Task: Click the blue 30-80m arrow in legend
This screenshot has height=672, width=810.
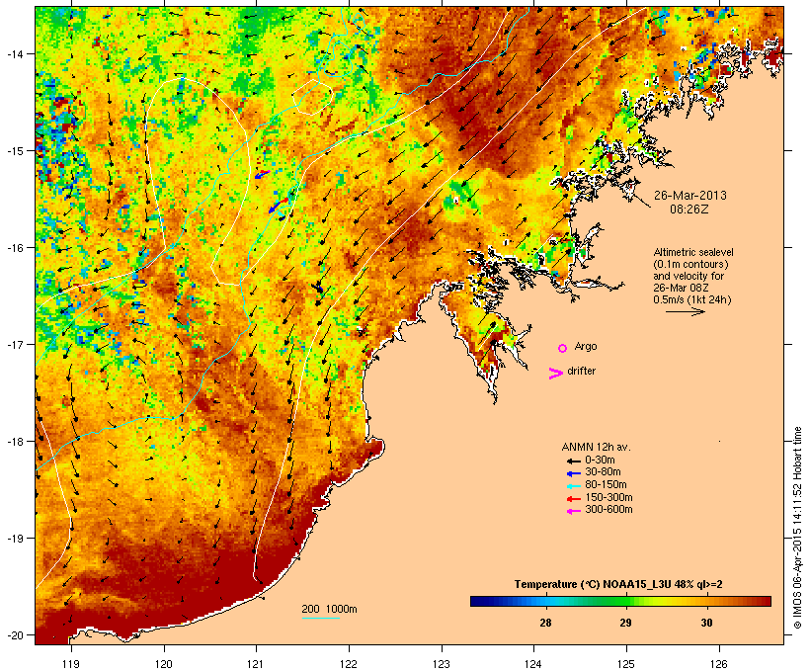Action: click(573, 473)
